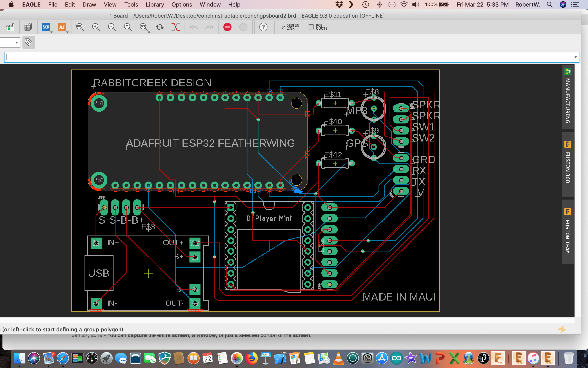Click the zoom select icon
The image size is (588, 368).
pyautogui.click(x=143, y=27)
